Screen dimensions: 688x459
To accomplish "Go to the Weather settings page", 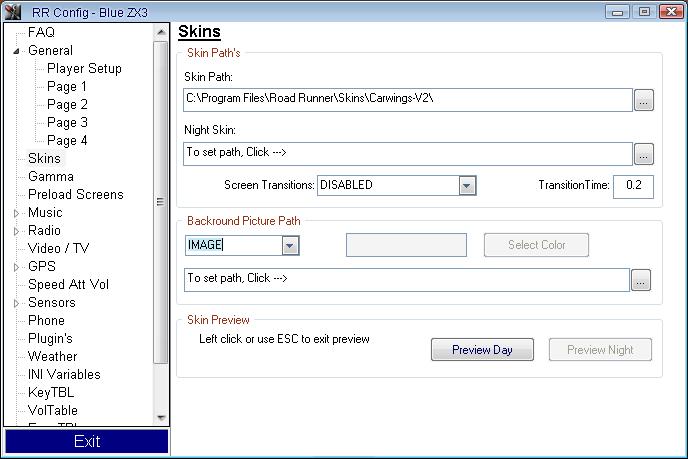I will coord(52,357).
